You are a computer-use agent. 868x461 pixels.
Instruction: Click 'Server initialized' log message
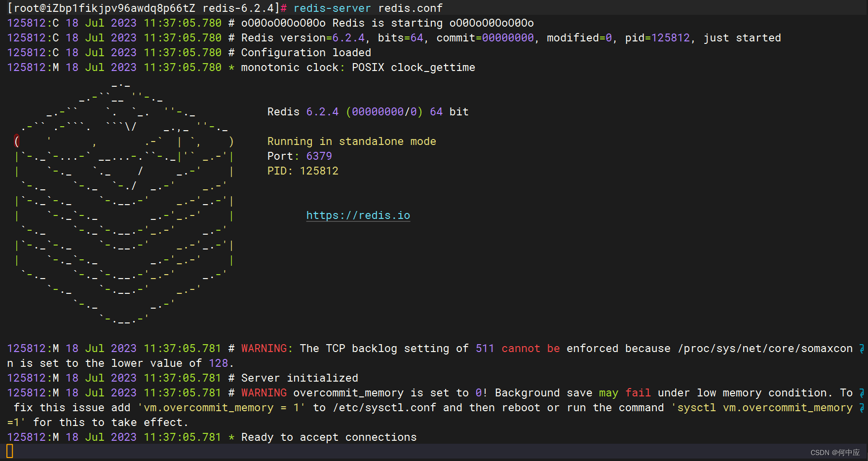[300, 378]
